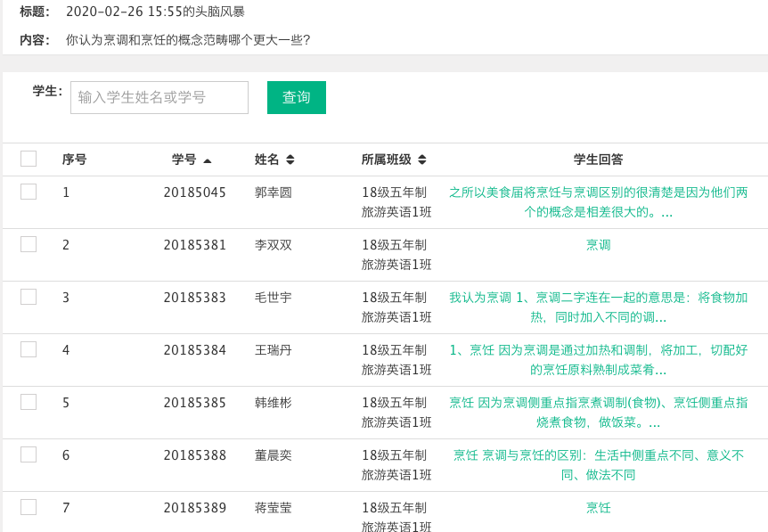Select checkbox for student 李双双
This screenshot has width=768, height=532.
pos(29,244)
